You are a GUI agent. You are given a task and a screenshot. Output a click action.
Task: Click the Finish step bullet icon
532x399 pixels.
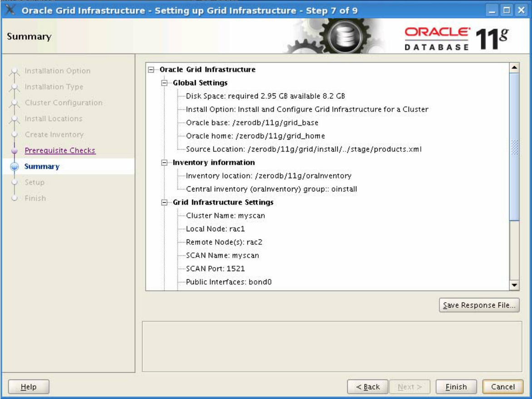15,199
